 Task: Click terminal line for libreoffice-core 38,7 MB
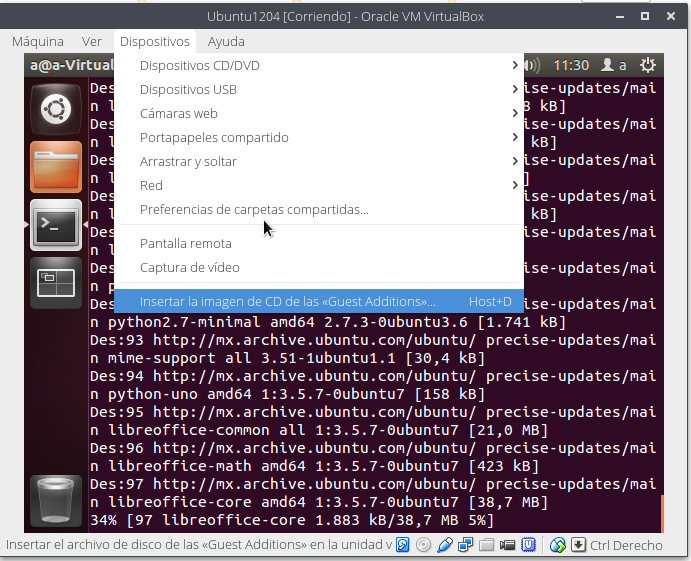[x=319, y=502]
